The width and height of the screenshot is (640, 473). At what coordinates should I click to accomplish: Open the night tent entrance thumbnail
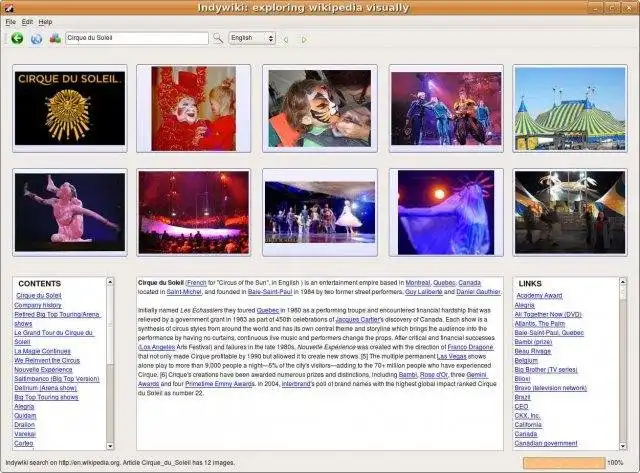(570, 212)
